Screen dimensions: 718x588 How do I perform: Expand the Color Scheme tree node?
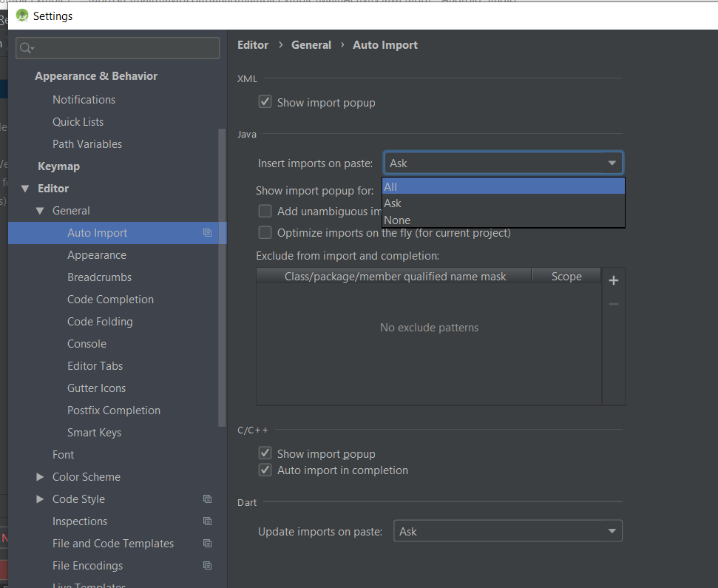pyautogui.click(x=40, y=477)
